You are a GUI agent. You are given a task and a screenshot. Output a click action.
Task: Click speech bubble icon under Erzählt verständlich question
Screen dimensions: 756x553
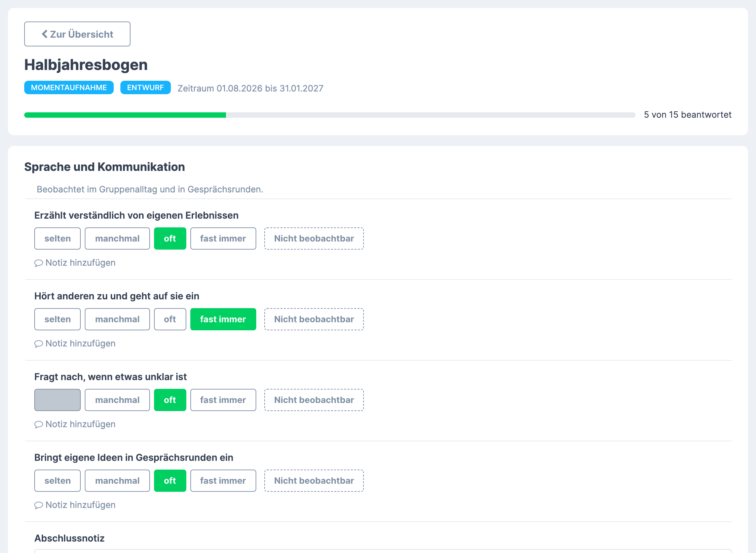[x=38, y=263]
